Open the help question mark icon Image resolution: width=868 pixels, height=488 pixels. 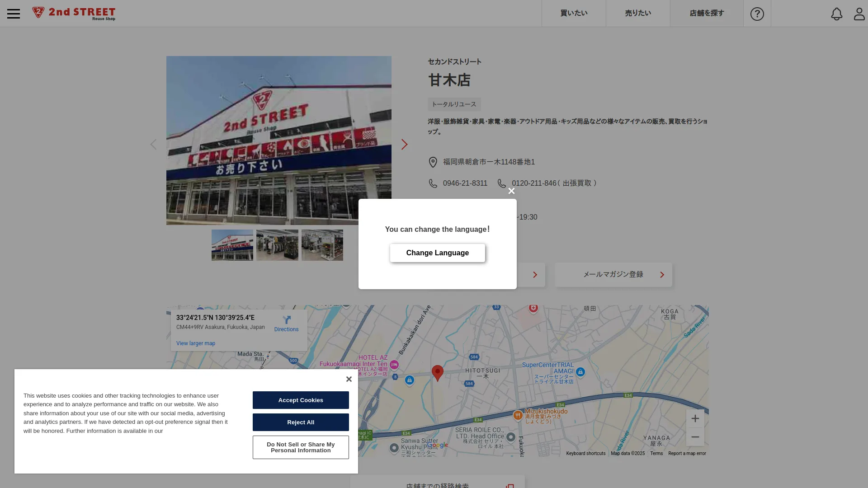757,14
